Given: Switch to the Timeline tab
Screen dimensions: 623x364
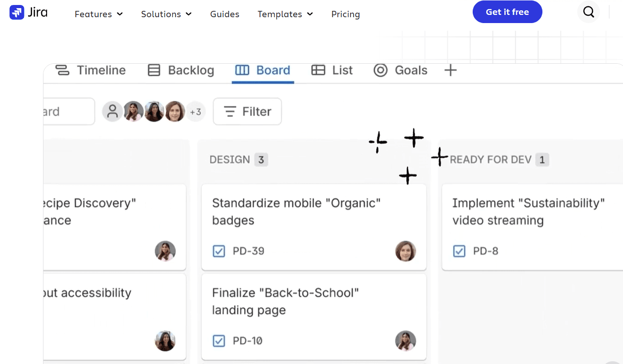Looking at the screenshot, I should tap(91, 71).
